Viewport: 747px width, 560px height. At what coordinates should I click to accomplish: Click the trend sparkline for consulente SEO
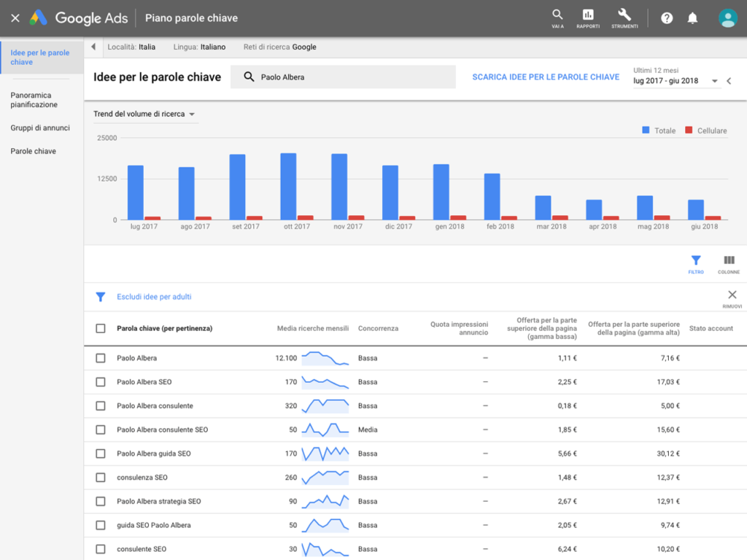click(325, 549)
